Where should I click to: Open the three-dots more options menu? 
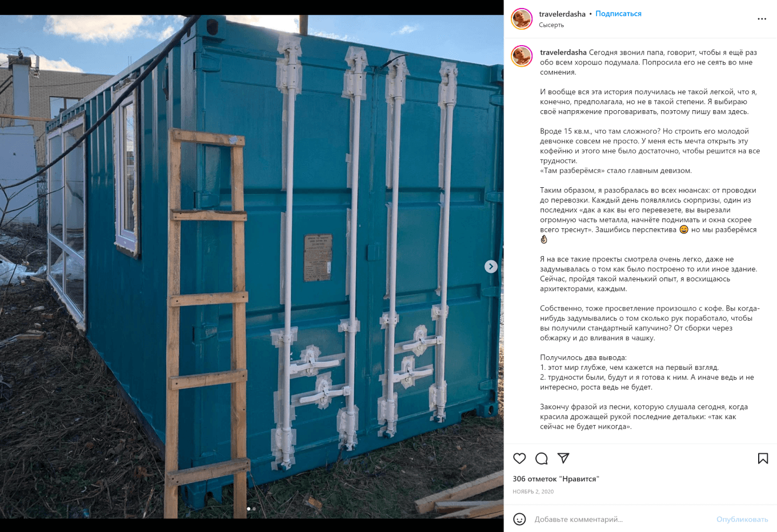click(x=762, y=19)
